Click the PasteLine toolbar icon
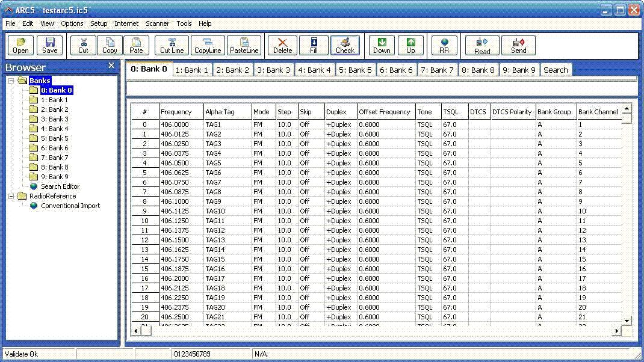 244,45
